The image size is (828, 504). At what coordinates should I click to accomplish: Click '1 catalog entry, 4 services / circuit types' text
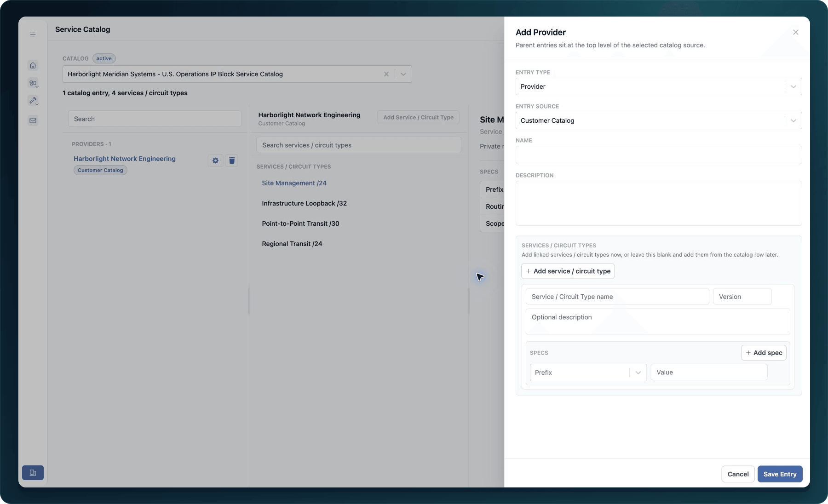point(125,93)
